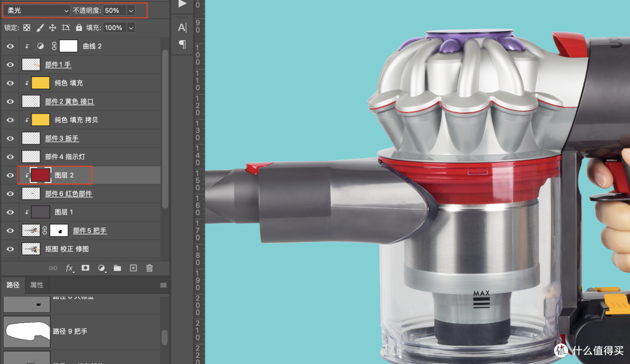Click the opacity 50% value field
This screenshot has height=364, width=630.
point(115,10)
